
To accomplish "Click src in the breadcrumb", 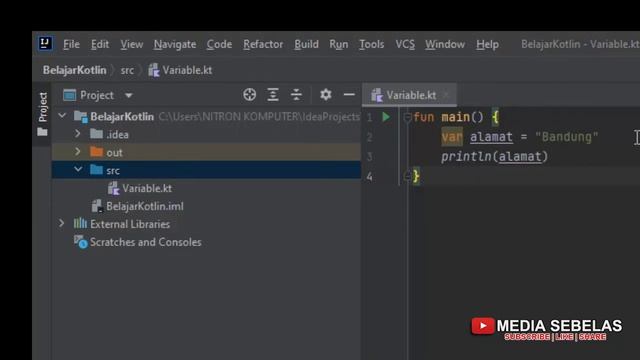I will pos(127,71).
